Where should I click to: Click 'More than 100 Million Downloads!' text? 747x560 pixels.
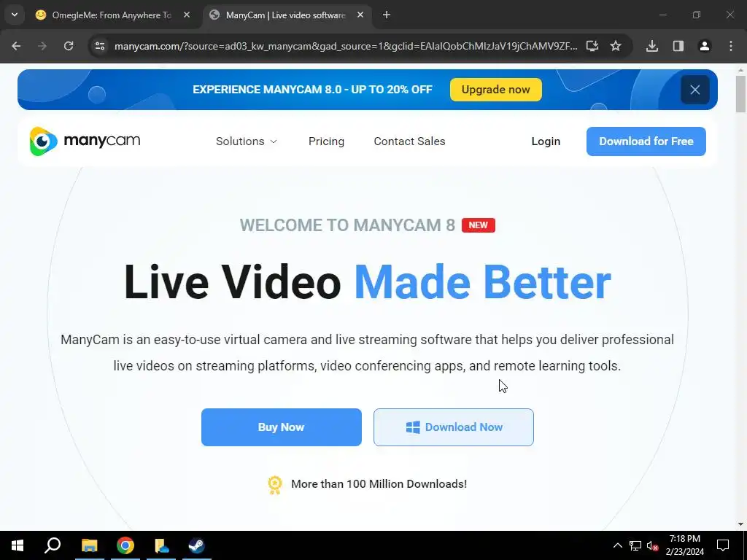[x=379, y=484]
